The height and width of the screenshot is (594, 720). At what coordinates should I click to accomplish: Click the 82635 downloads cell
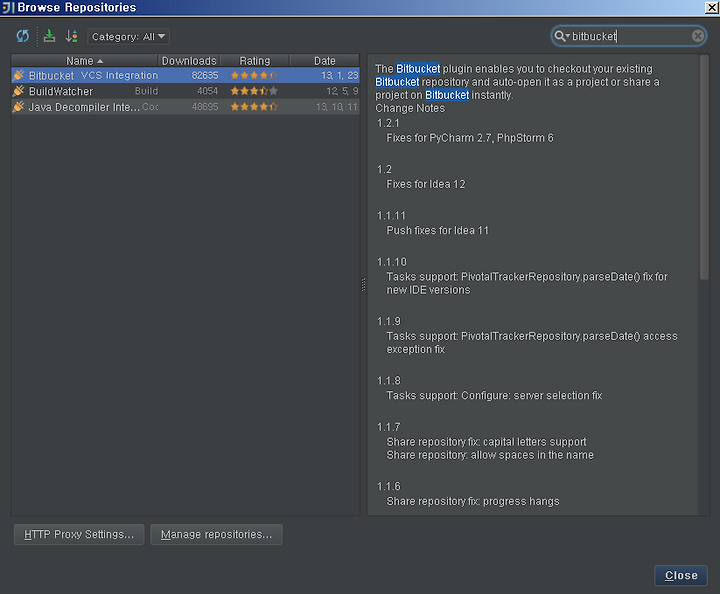pyautogui.click(x=205, y=75)
